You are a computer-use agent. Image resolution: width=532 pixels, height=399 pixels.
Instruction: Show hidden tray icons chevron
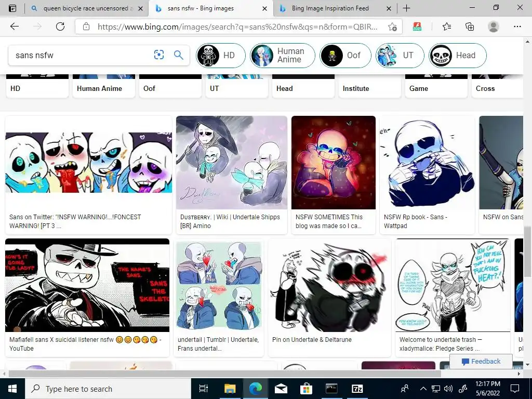(x=423, y=389)
